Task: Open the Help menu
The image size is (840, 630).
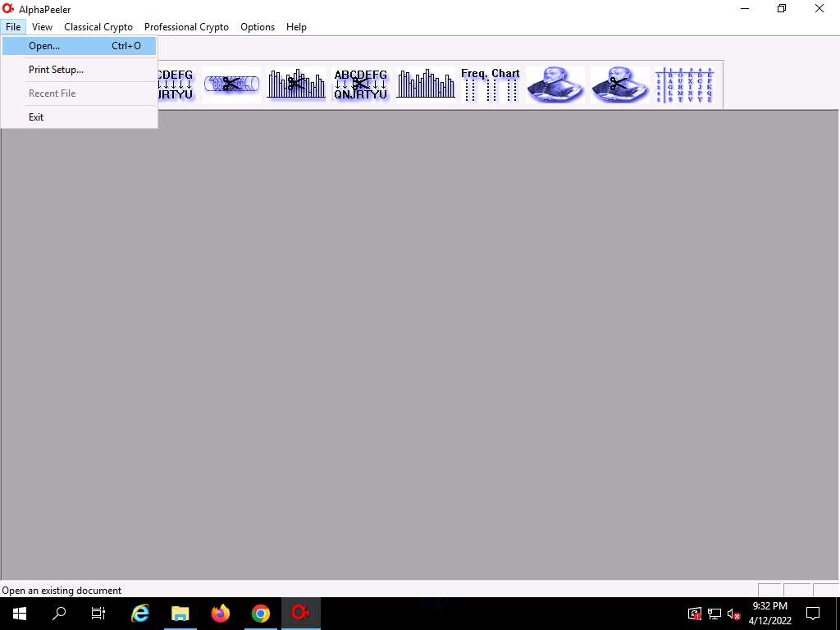Action: pos(296,27)
